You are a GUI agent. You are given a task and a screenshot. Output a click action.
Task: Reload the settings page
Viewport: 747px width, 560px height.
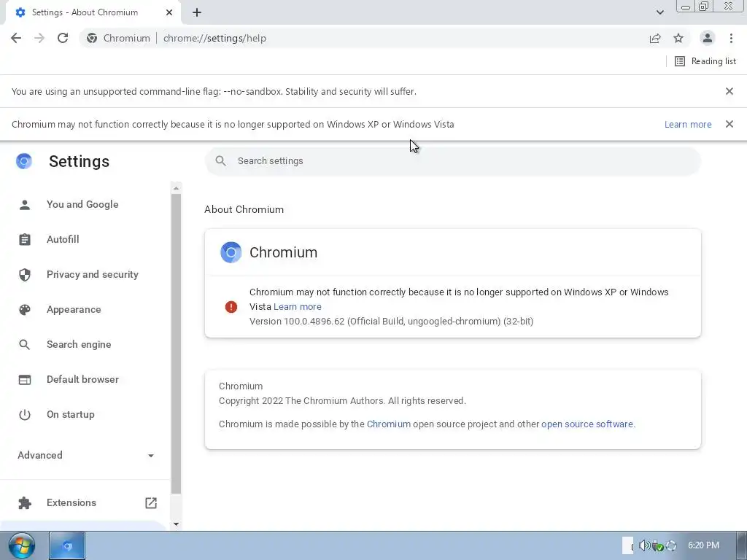click(63, 38)
